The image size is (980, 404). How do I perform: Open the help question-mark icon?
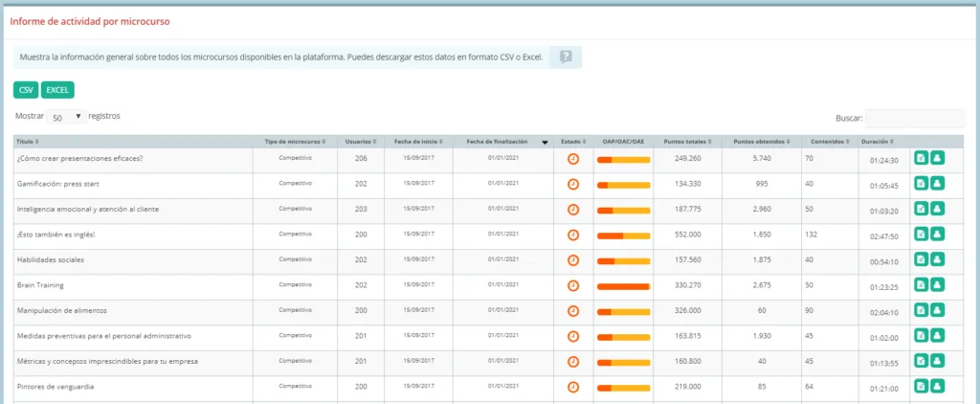click(566, 56)
